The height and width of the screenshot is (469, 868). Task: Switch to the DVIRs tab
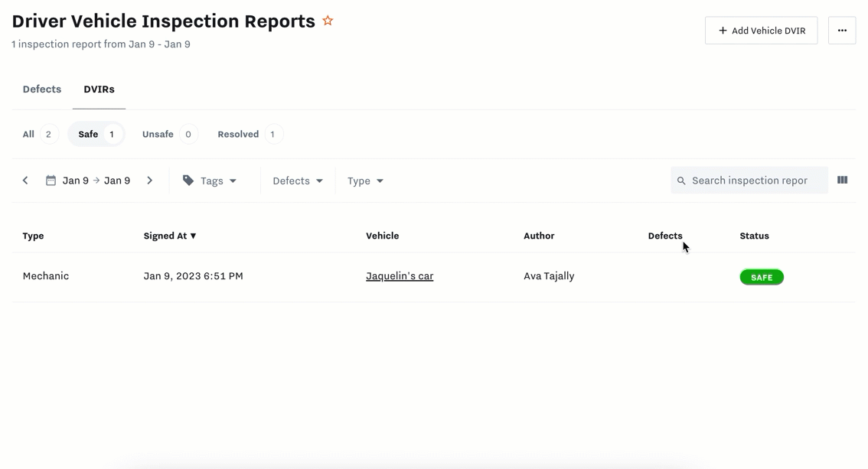tap(99, 90)
